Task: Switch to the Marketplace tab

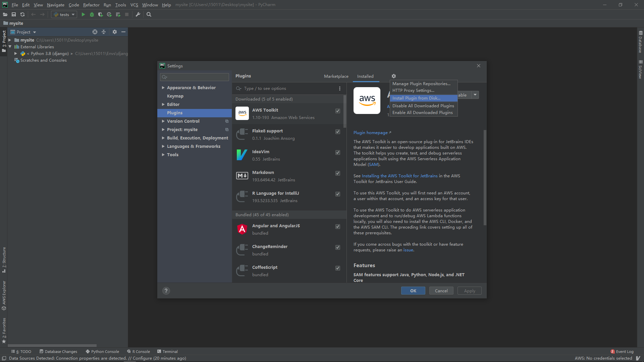Action: pos(336,76)
